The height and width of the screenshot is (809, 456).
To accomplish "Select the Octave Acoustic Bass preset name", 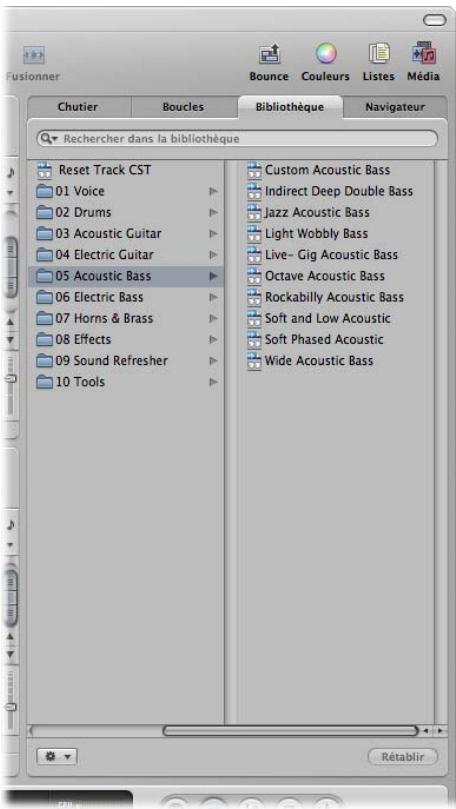I will [x=324, y=276].
